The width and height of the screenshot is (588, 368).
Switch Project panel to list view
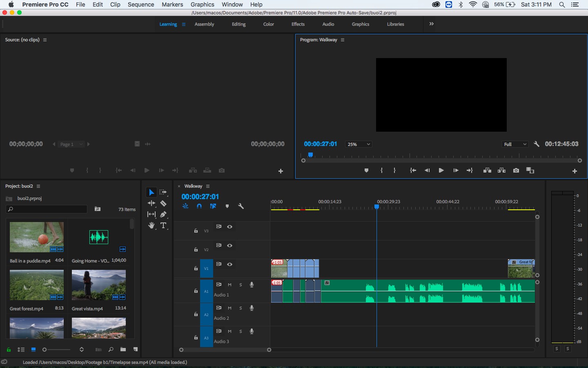pos(21,350)
